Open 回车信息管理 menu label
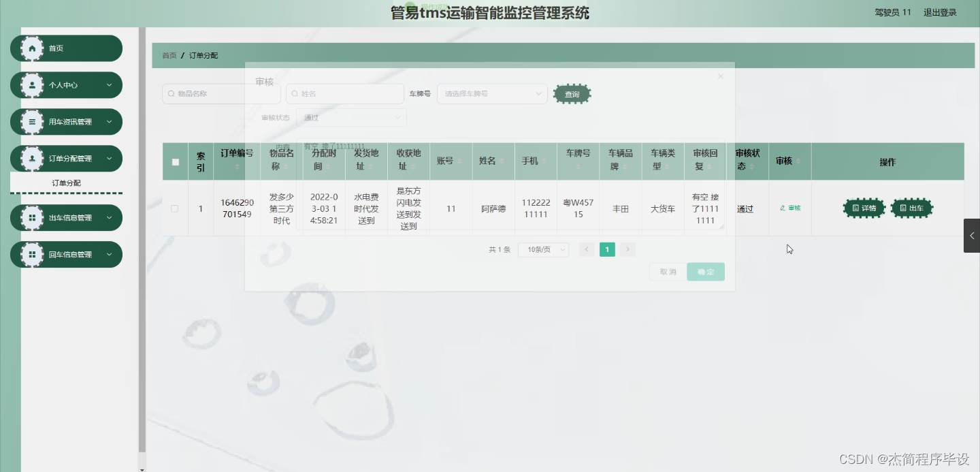 tap(70, 255)
